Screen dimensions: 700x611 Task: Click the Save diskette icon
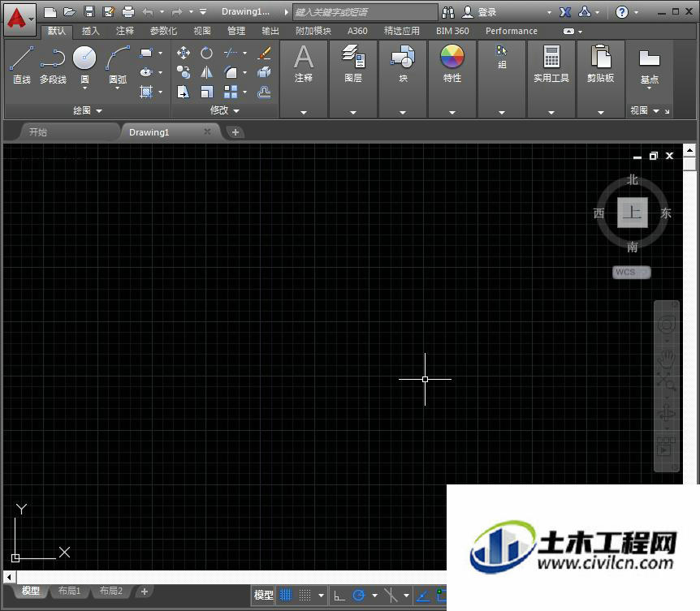89,12
